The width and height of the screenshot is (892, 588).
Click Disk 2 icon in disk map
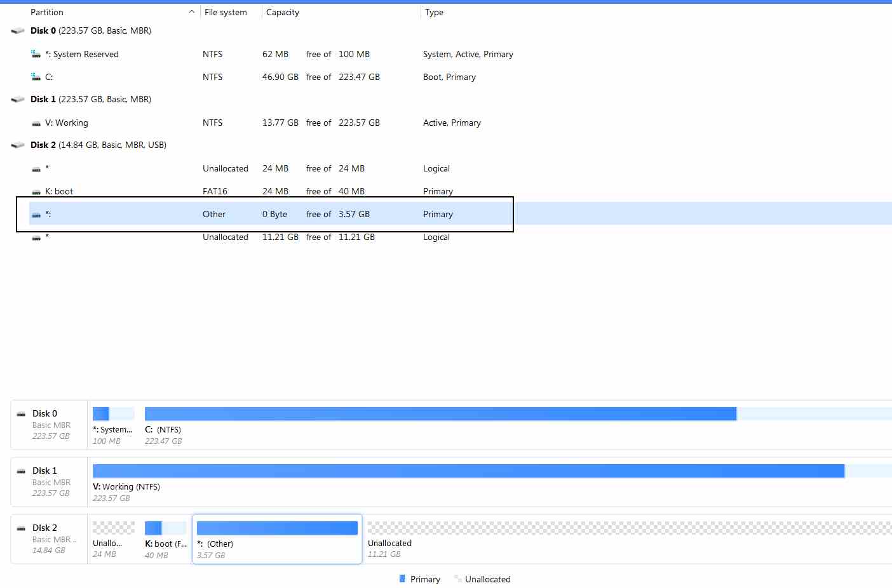click(21, 528)
